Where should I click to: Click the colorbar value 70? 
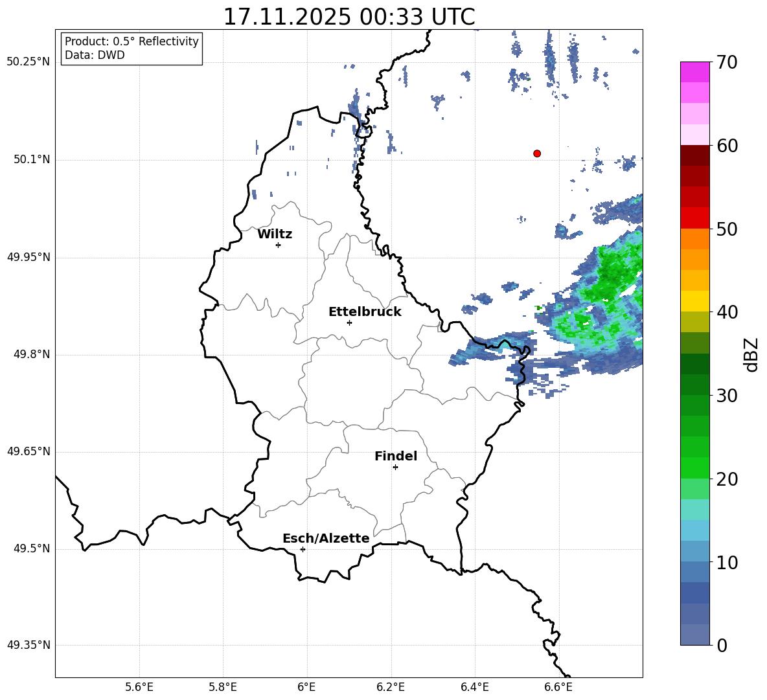click(727, 63)
